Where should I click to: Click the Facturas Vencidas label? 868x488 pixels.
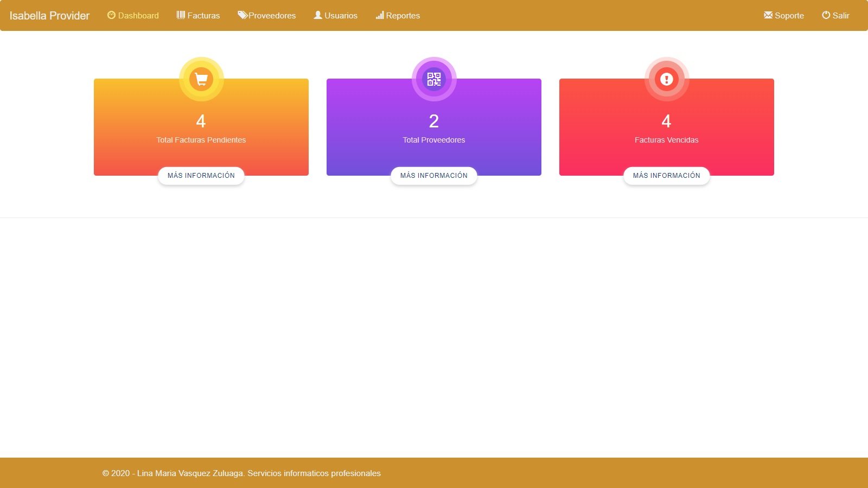[667, 140]
